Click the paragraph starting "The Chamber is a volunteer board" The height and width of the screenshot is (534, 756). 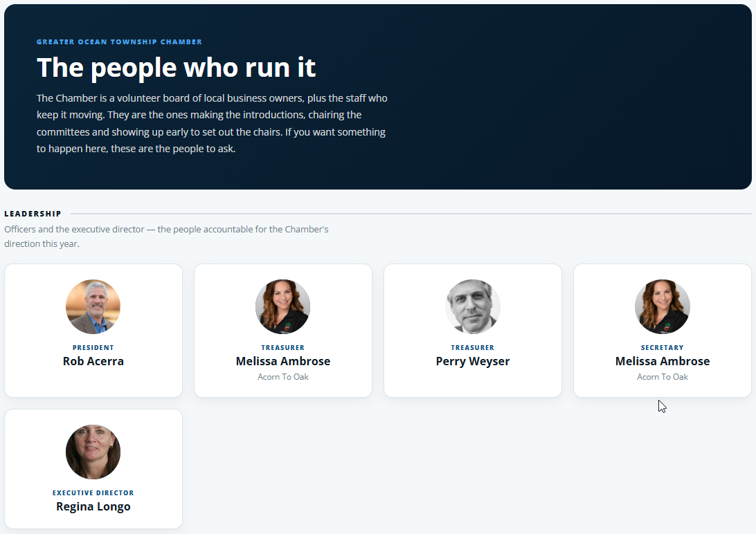pyautogui.click(x=212, y=123)
